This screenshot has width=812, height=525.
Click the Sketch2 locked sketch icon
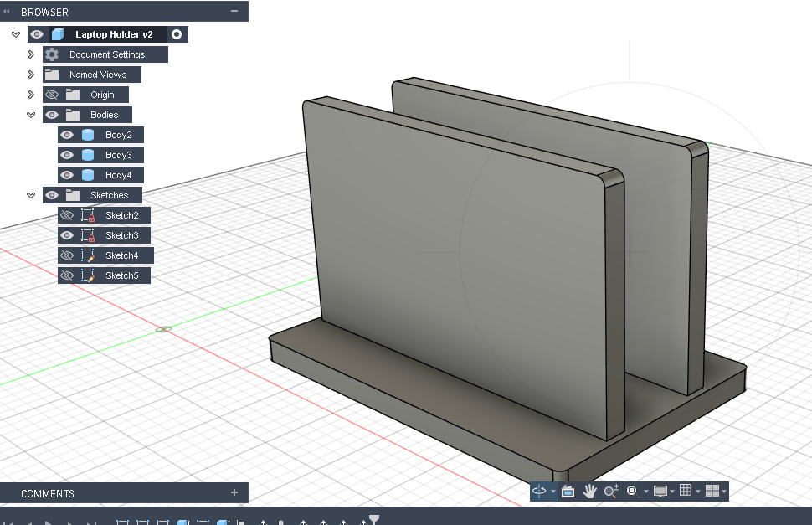click(x=88, y=215)
